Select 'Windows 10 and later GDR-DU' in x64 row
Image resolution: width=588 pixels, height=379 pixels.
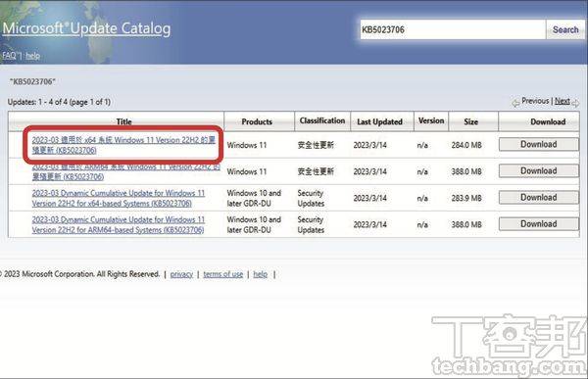click(254, 198)
